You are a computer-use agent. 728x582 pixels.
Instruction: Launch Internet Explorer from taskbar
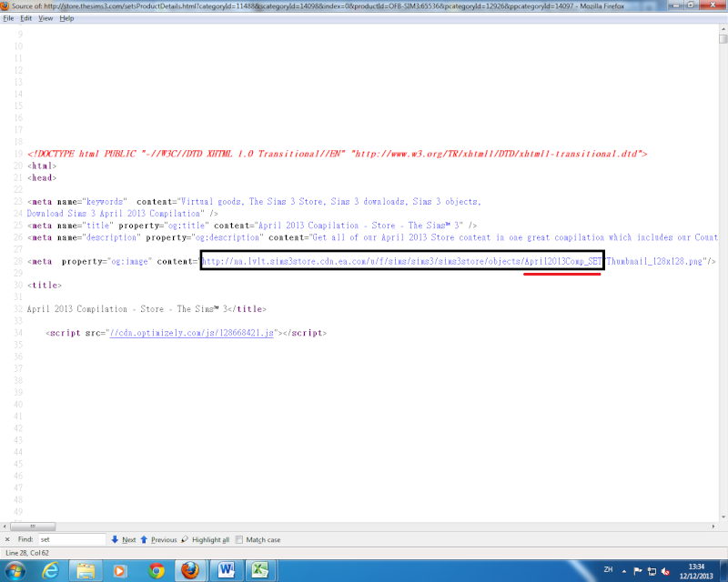coord(50,570)
